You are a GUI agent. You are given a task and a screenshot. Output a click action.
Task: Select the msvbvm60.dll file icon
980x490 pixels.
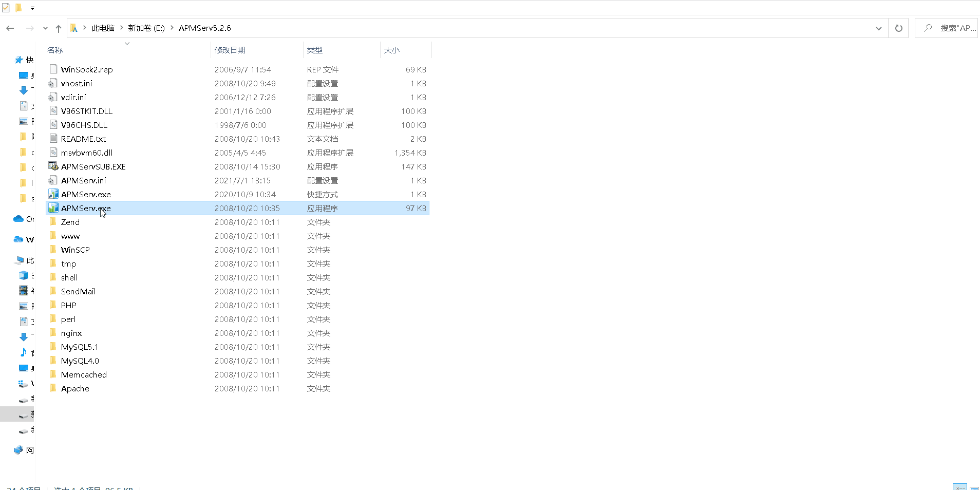(x=53, y=152)
